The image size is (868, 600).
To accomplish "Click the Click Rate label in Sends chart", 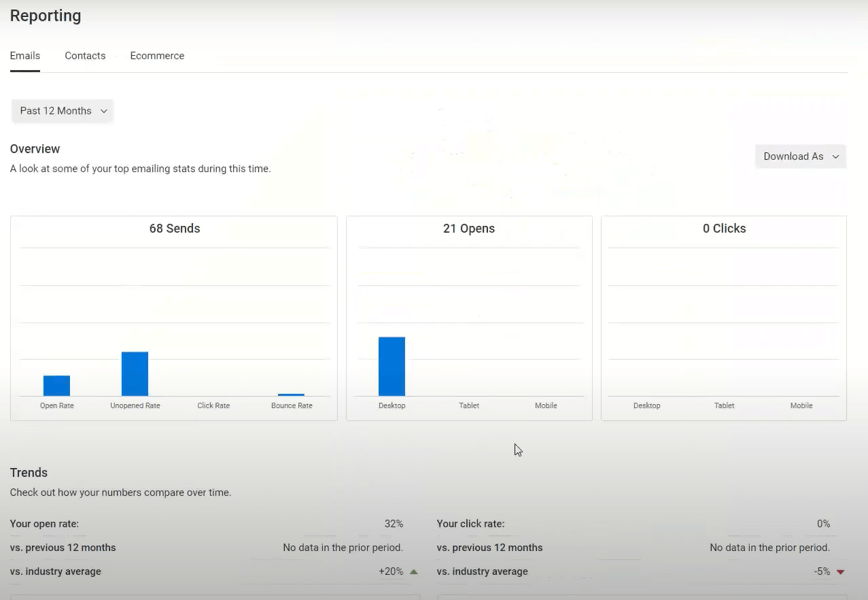I will (213, 405).
